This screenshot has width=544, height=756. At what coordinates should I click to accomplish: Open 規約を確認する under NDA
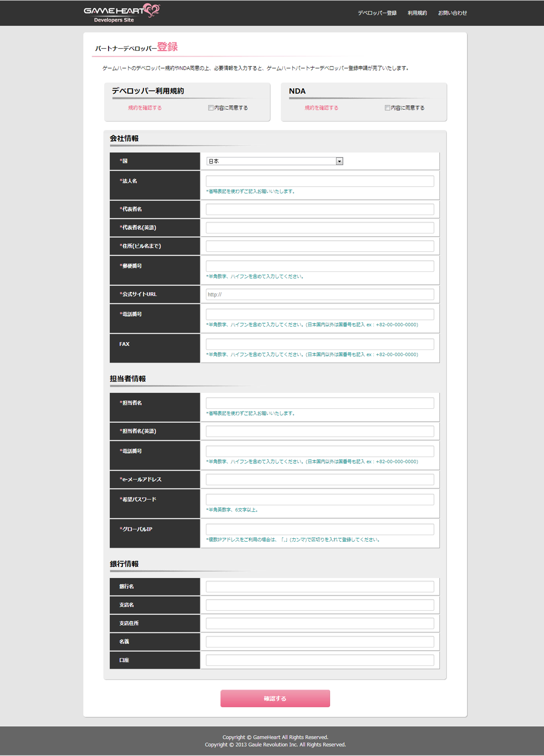click(321, 108)
